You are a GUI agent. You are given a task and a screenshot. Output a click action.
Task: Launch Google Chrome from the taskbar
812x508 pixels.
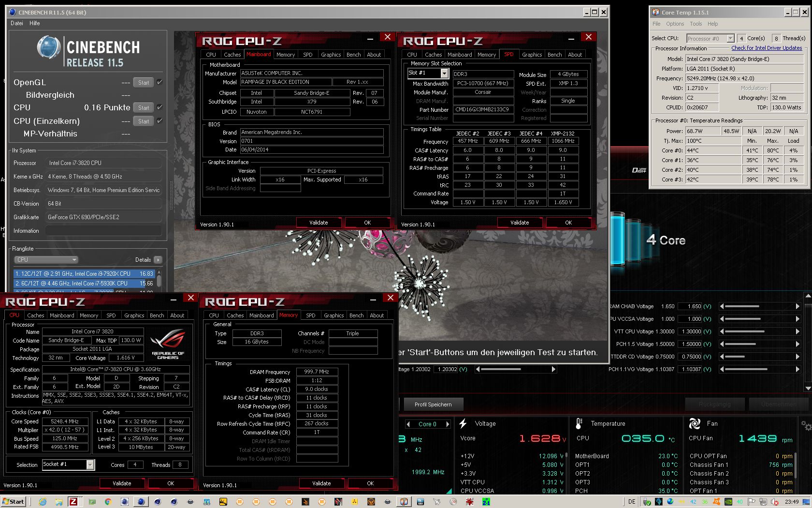pos(107,502)
